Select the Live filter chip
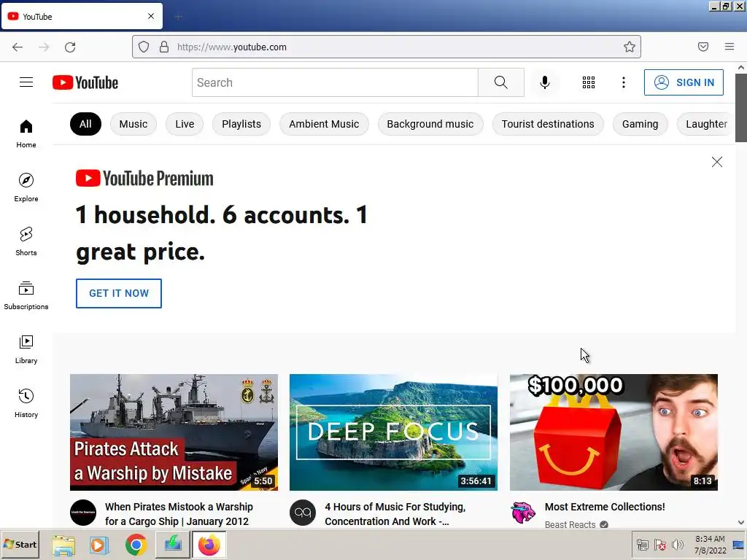 [x=185, y=124]
